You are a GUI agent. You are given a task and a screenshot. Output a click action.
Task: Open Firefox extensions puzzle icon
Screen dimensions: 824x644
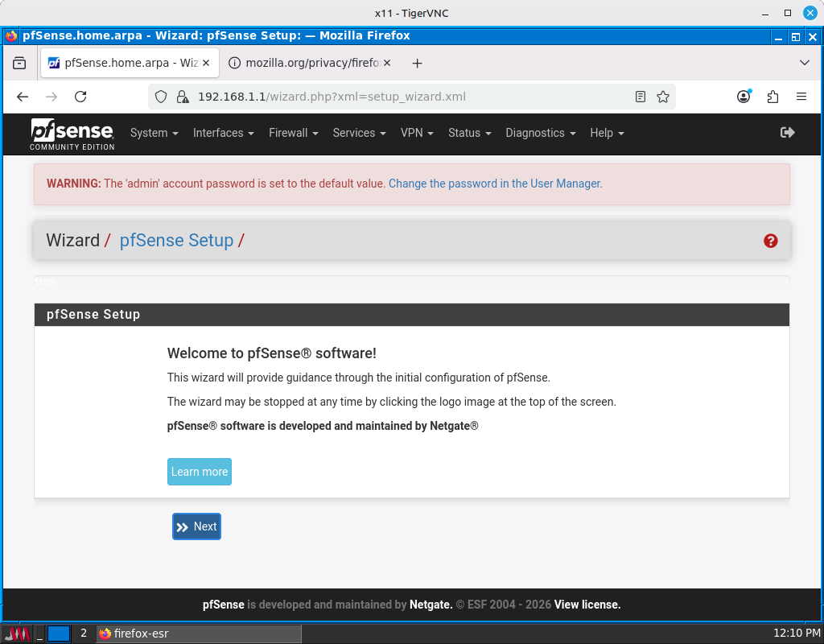[x=772, y=97]
